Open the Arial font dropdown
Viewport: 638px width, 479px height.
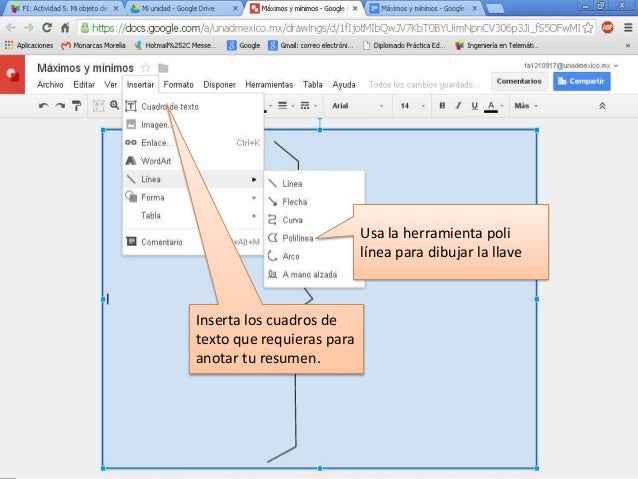click(x=355, y=105)
